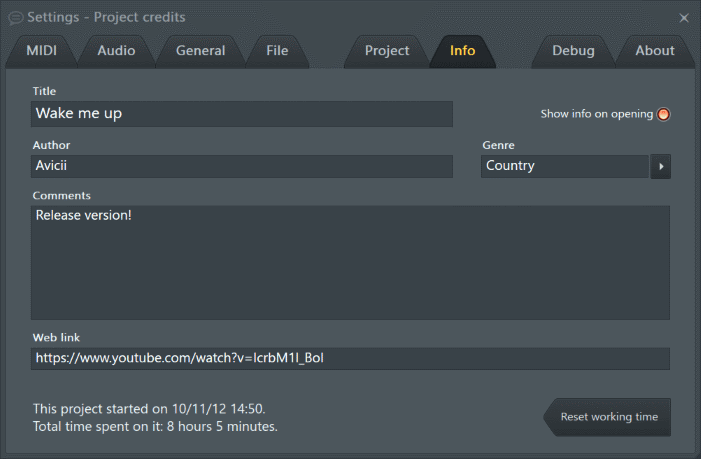Close the Settings window

click(684, 17)
